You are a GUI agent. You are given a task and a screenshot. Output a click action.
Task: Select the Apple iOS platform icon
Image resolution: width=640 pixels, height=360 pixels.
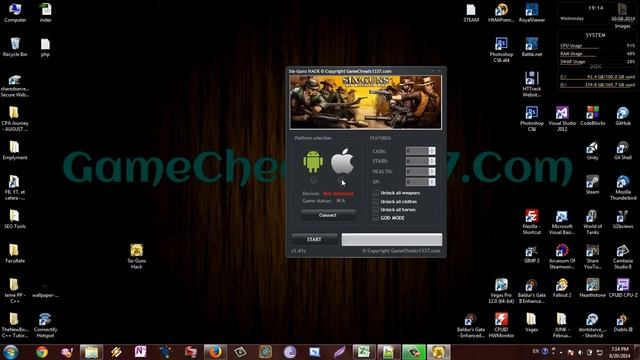pos(342,162)
